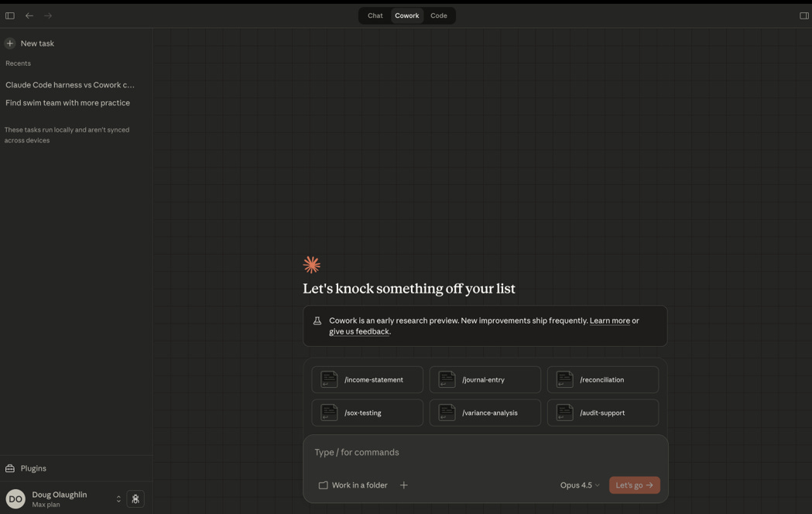Click the plus icon next to Work in a folder

click(403, 485)
